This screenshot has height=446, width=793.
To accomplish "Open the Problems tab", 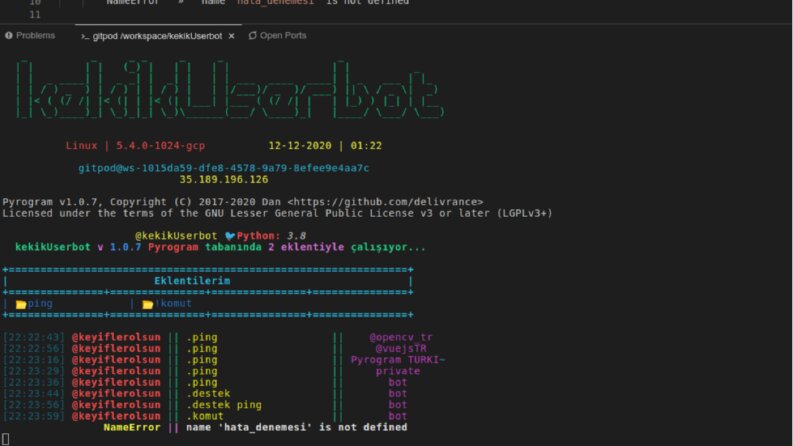I will pyautogui.click(x=30, y=35).
